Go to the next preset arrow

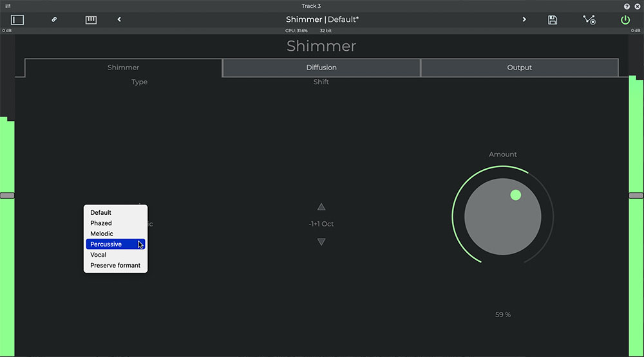click(524, 20)
